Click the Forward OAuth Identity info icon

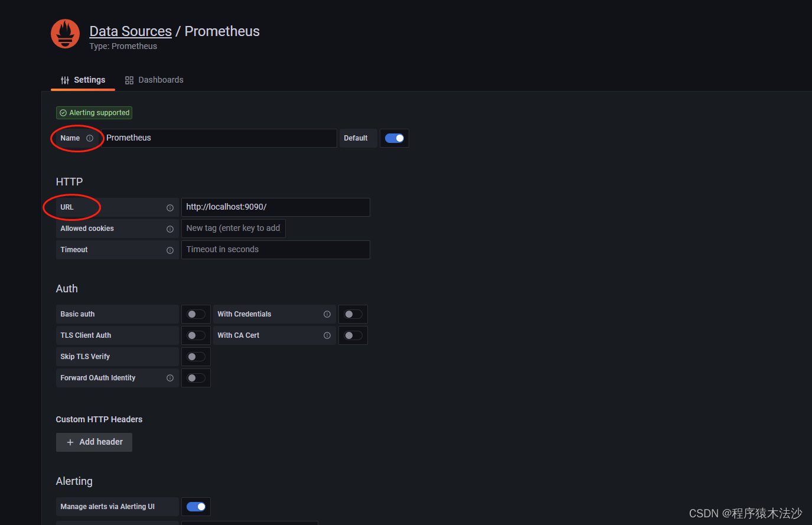point(170,378)
